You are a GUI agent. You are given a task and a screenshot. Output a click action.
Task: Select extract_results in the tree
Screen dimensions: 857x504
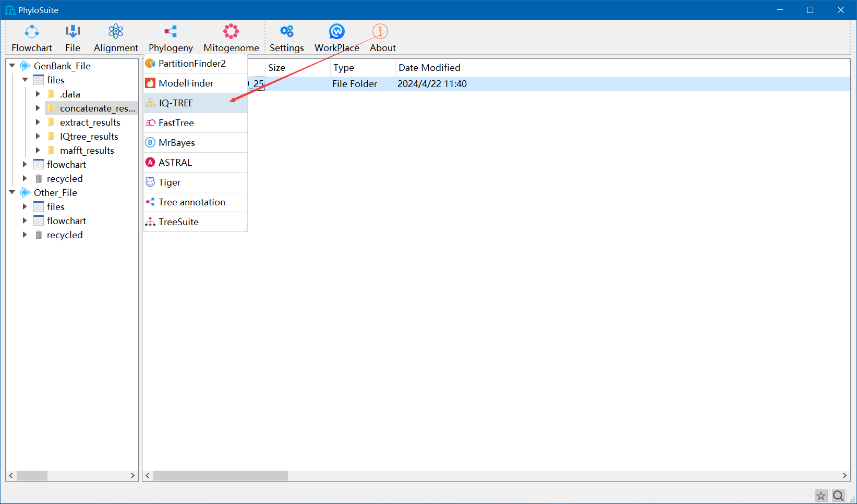click(90, 122)
